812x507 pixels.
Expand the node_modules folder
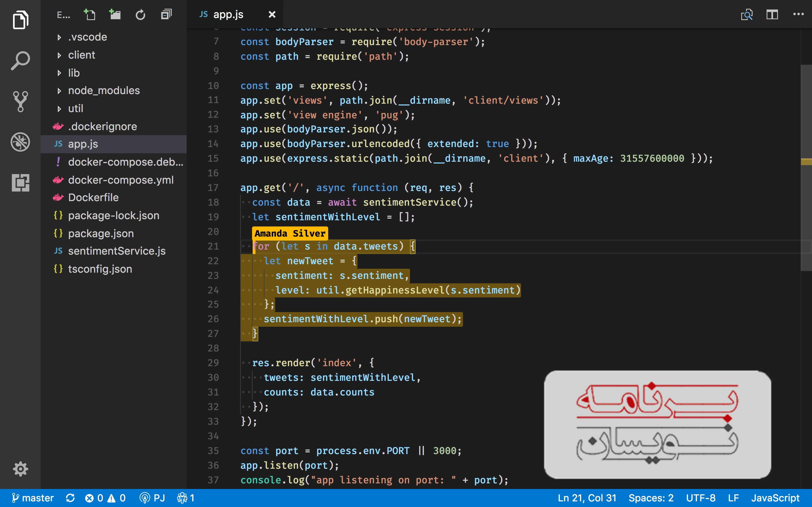(x=104, y=90)
